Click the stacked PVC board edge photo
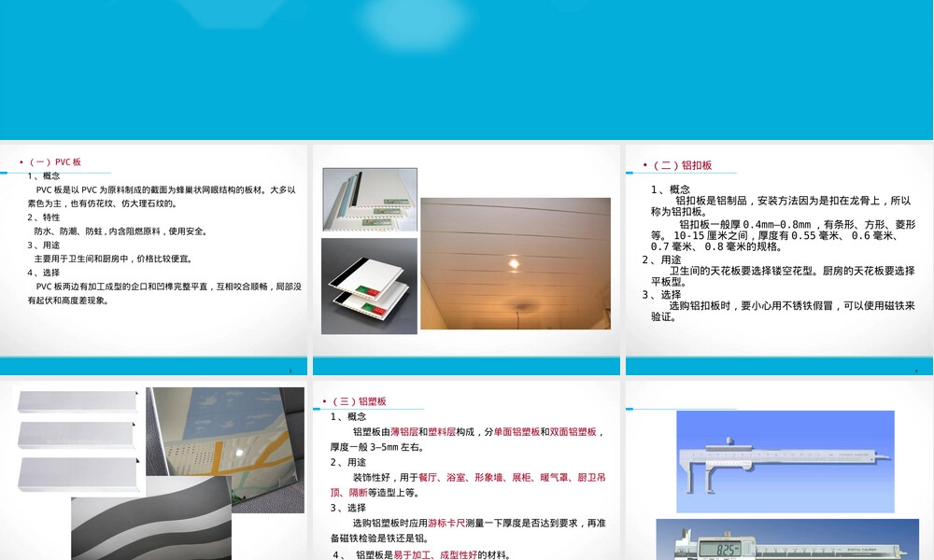Image resolution: width=934 pixels, height=560 pixels. pos(370,200)
